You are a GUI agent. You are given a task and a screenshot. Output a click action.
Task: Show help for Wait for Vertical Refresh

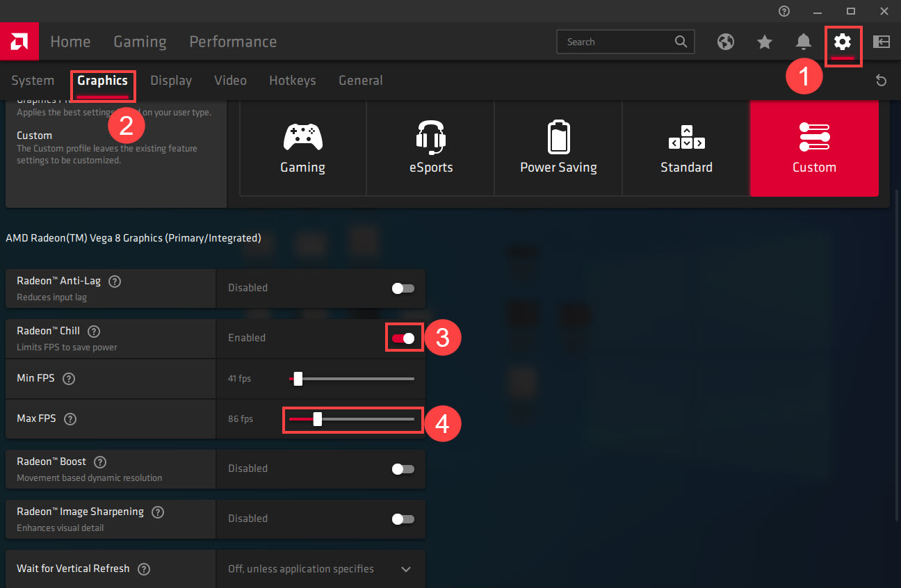click(144, 569)
